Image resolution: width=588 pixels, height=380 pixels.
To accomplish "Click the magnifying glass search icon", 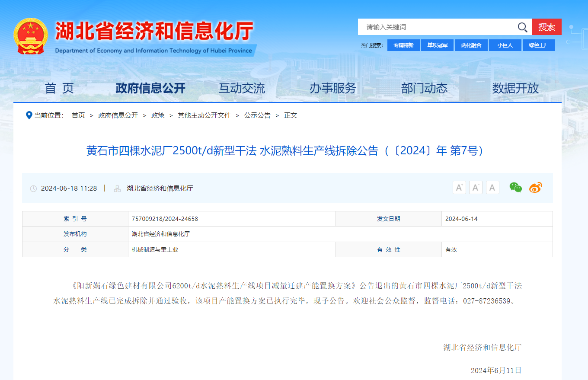I will click(x=522, y=27).
